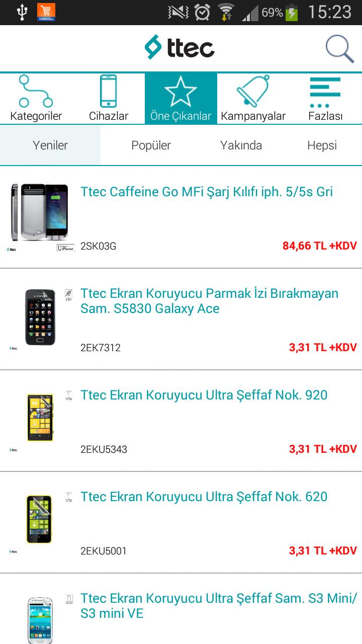Open the Kategoriler section
Viewport: 362px width, 644px height.
36,99
